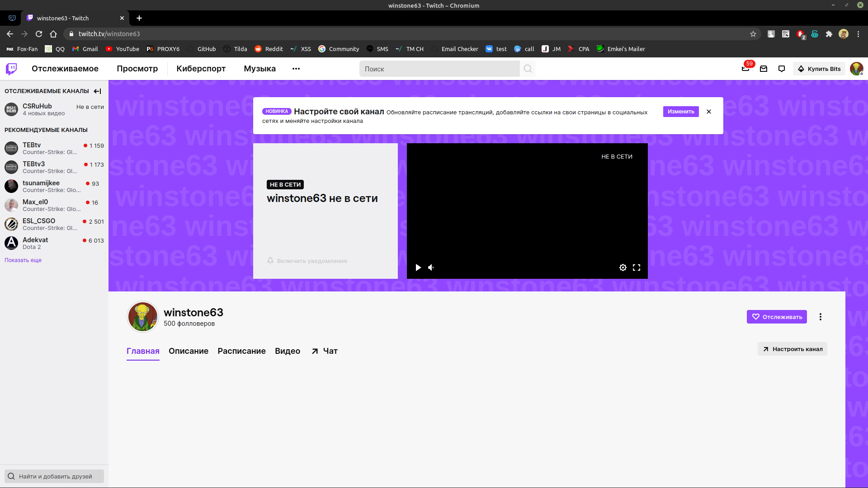Open the three-dots more navigation menu

click(296, 69)
